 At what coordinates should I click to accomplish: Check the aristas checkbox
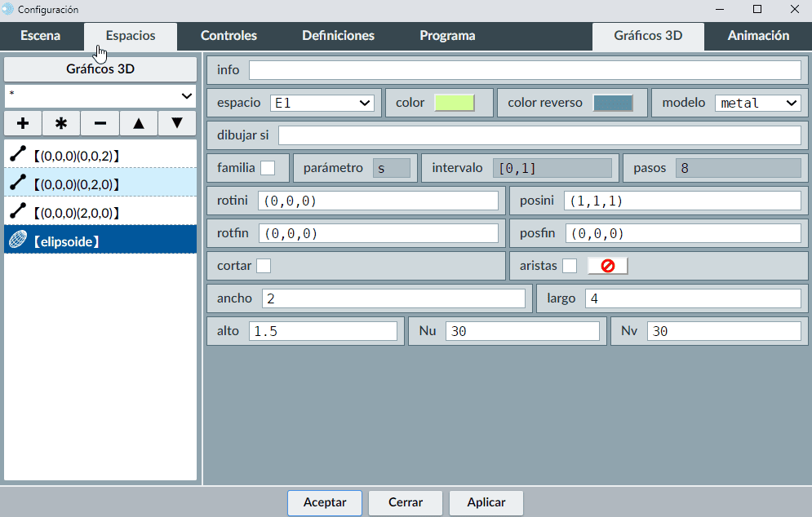coord(570,266)
